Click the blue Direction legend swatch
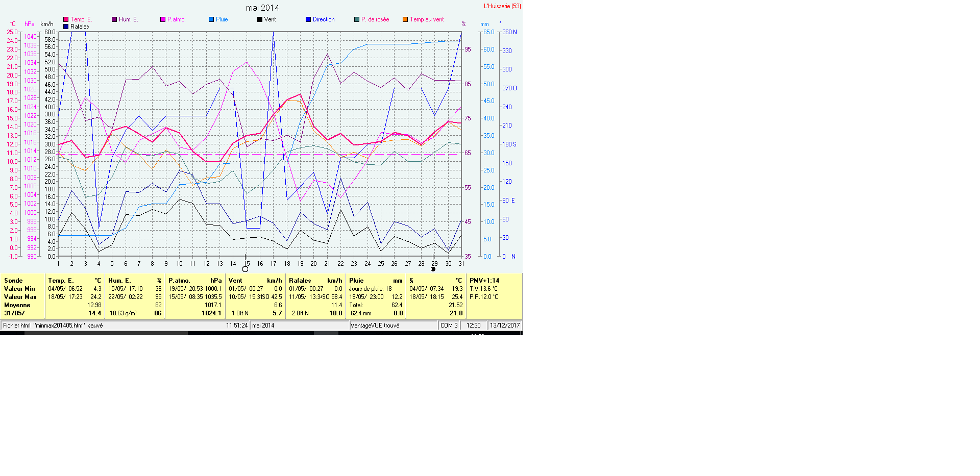Screen dimensions: 980x476 308,19
